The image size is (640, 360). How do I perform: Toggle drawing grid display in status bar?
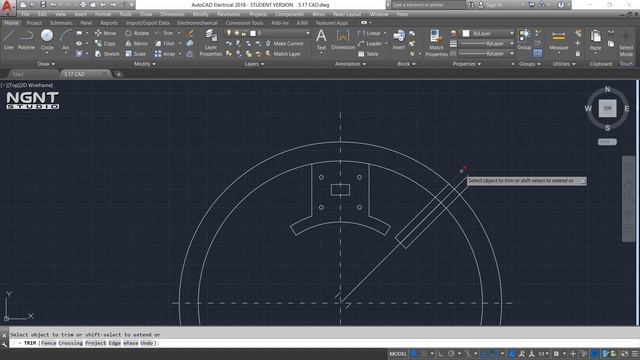pos(414,353)
